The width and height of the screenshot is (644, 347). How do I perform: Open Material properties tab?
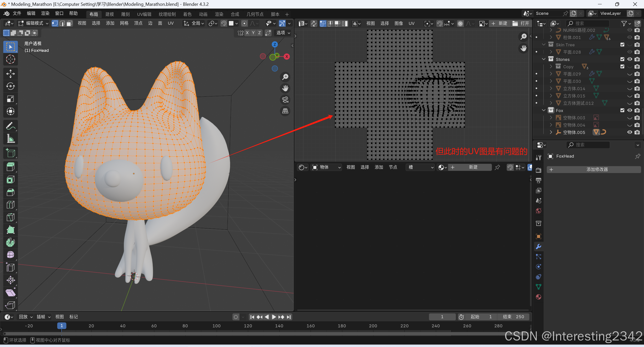539,297
